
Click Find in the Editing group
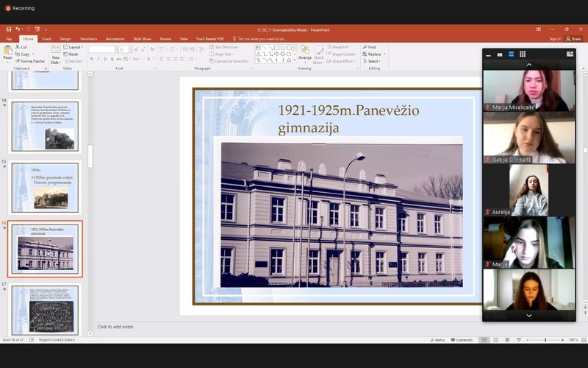371,46
